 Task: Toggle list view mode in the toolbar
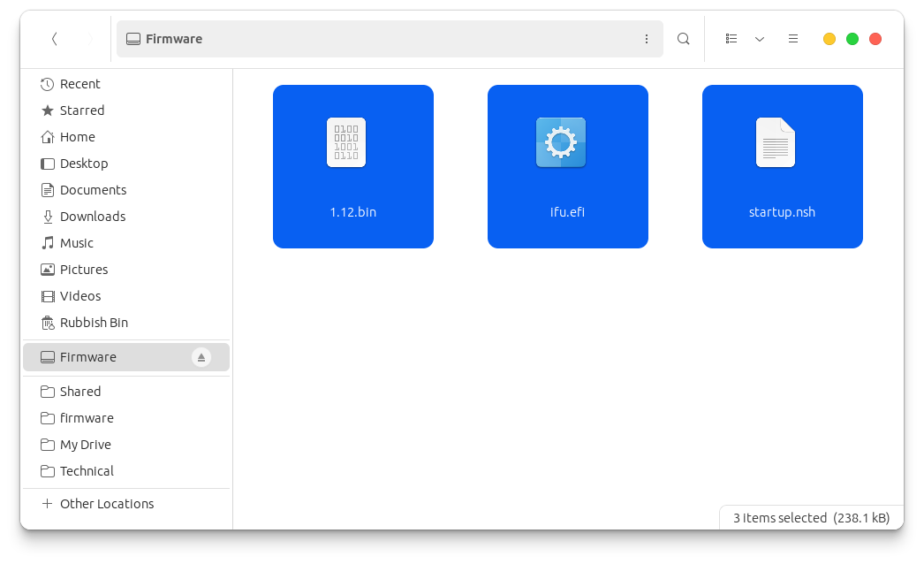click(x=731, y=39)
